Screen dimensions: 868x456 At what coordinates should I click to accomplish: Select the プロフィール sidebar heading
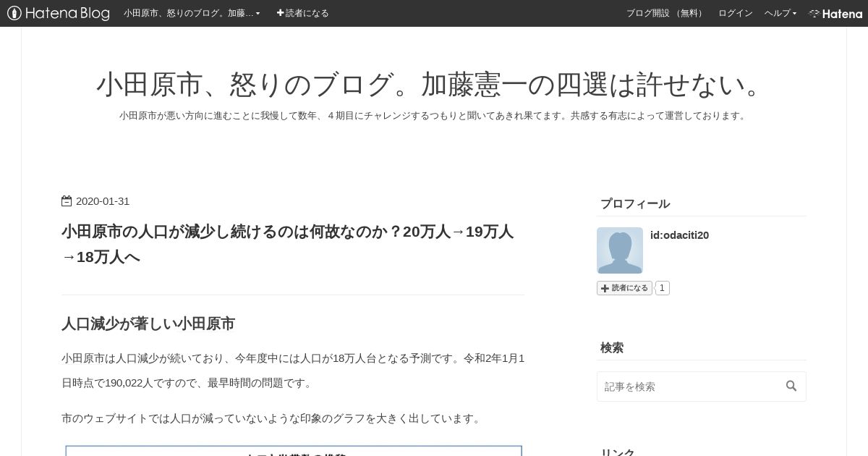click(635, 204)
